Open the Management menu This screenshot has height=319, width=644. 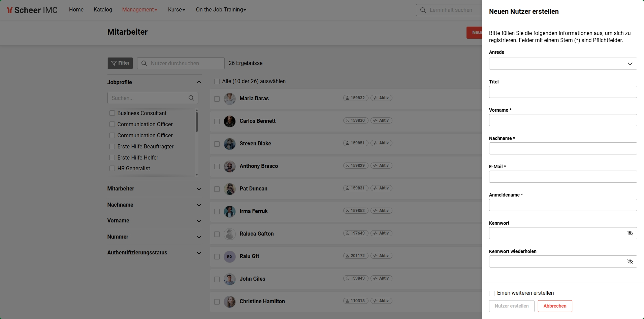click(139, 10)
